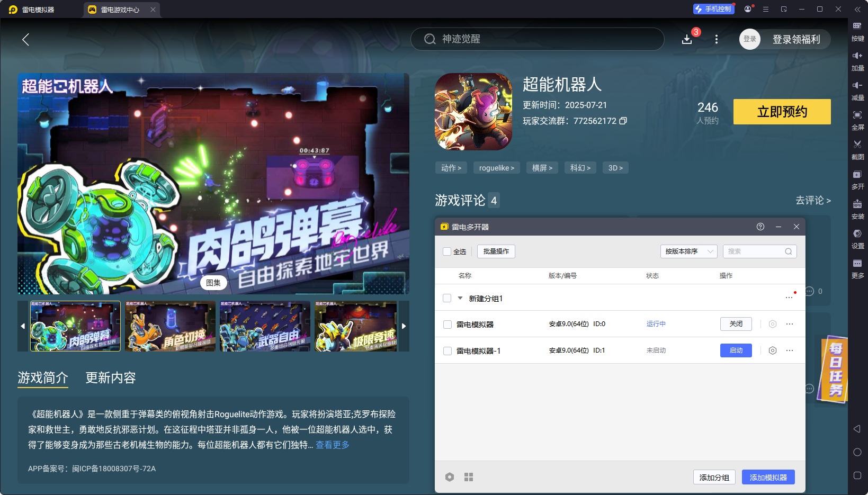Image resolution: width=868 pixels, height=495 pixels.
Task: Tick the checkbox for 雷电模拟器 row
Action: coord(448,325)
